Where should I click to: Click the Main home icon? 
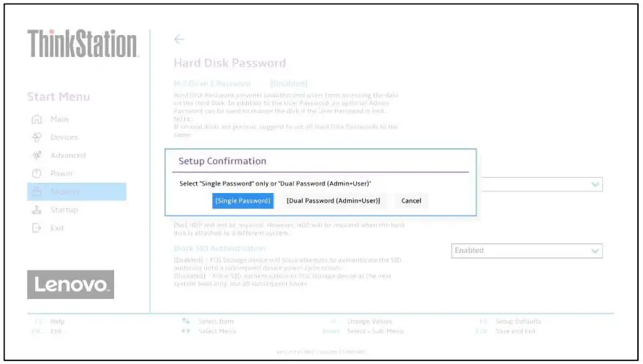(x=37, y=119)
